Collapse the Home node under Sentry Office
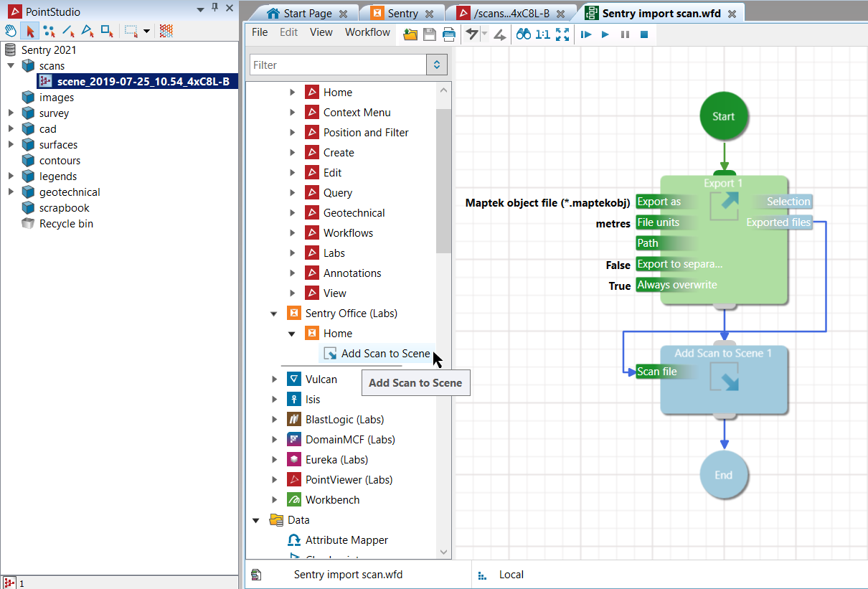Screen dimensions: 868x589 click(x=292, y=334)
